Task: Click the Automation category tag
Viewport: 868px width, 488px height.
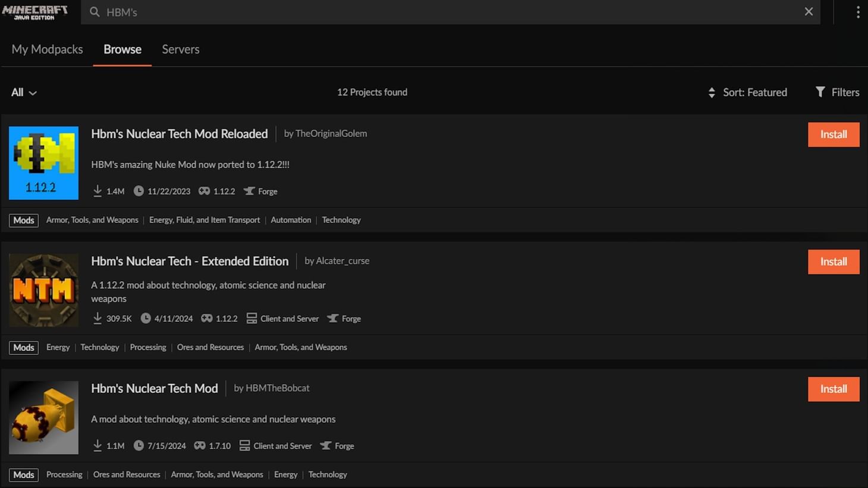Action: click(291, 220)
